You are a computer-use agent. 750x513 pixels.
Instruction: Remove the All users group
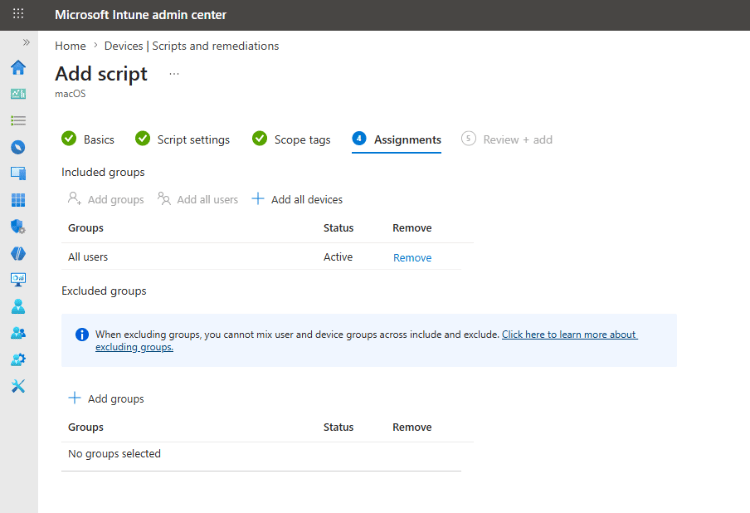(412, 258)
